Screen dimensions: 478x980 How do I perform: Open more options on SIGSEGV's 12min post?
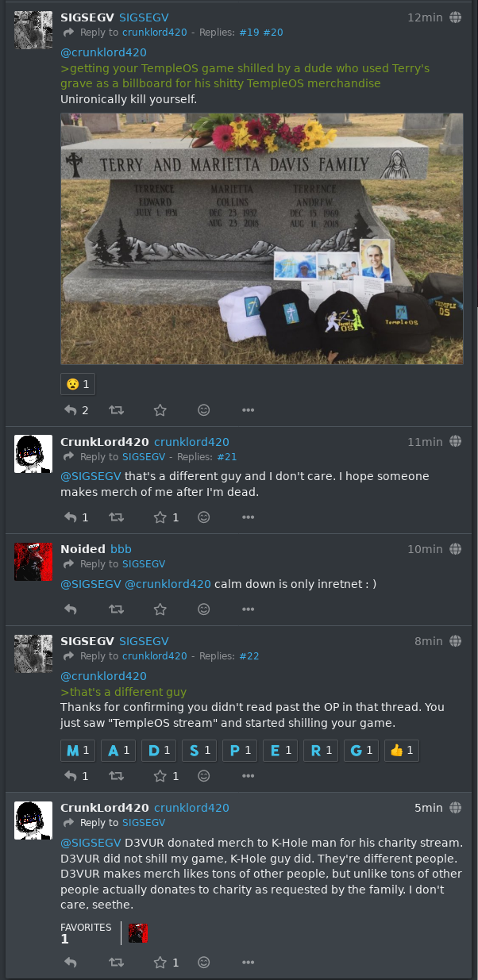click(248, 410)
